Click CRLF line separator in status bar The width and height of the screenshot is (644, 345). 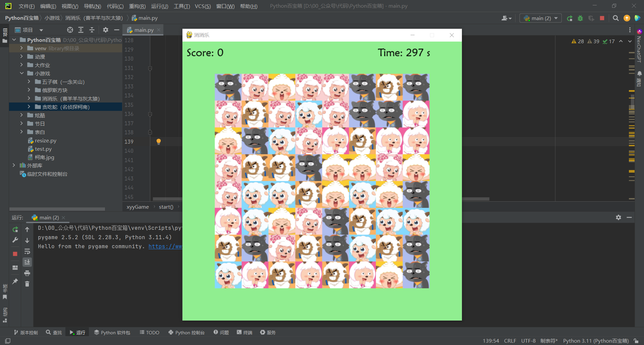[x=510, y=341]
